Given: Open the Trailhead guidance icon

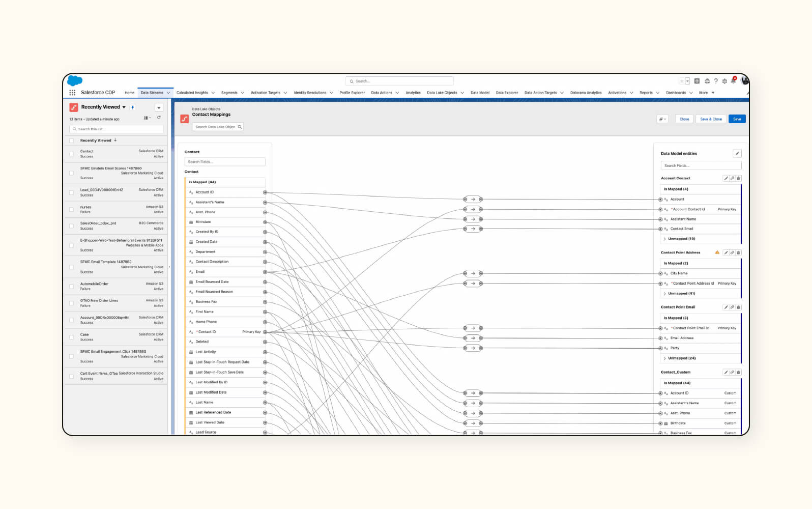Looking at the screenshot, I should 707,81.
